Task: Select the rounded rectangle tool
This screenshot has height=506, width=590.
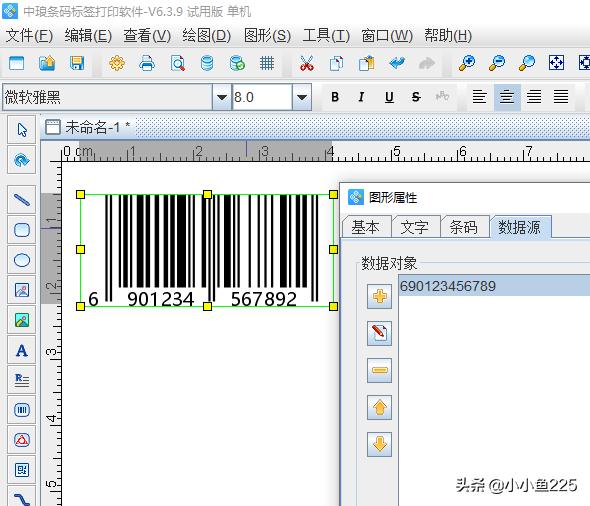Action: pyautogui.click(x=22, y=229)
